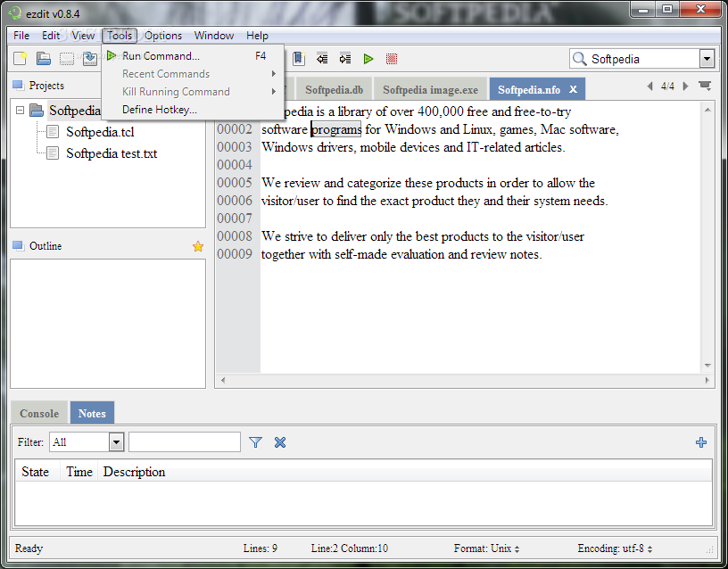Open the Filter All combo box arrow

click(x=117, y=441)
